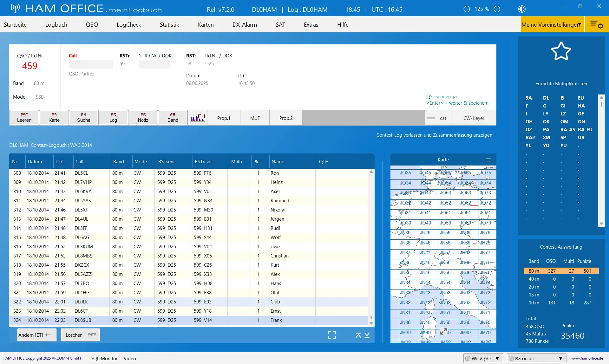Image resolution: width=609 pixels, height=364 pixels.
Task: Open the LogCheck menu
Action: pyautogui.click(x=129, y=24)
